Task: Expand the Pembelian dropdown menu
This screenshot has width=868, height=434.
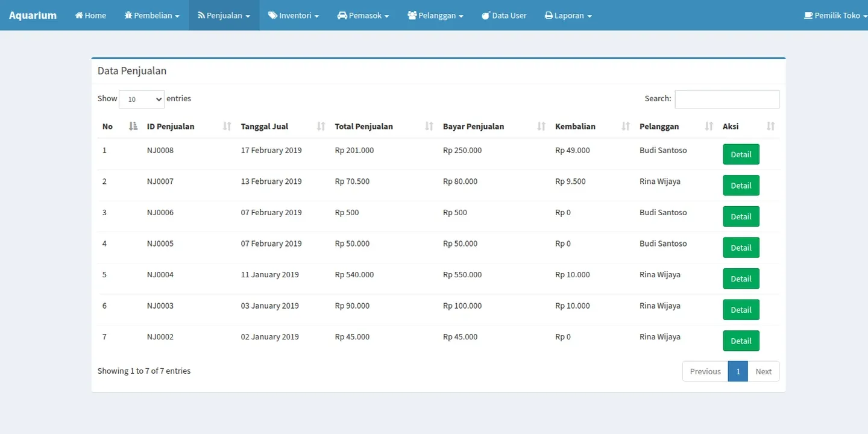Action: tap(152, 15)
